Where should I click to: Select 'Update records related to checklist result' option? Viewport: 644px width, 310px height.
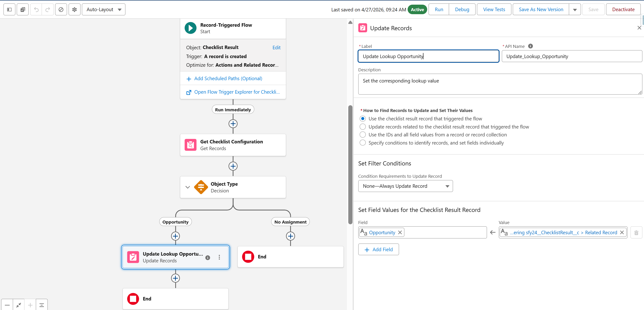click(x=362, y=127)
